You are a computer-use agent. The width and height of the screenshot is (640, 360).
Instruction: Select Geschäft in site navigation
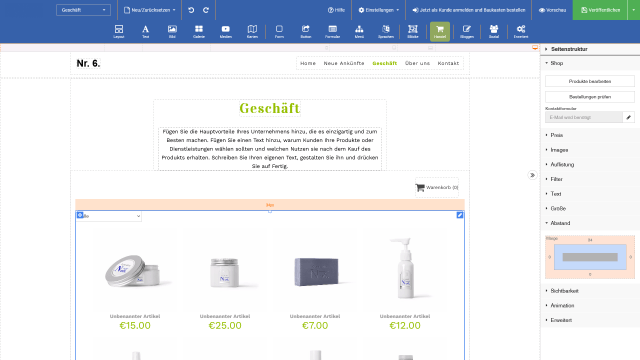tap(384, 63)
